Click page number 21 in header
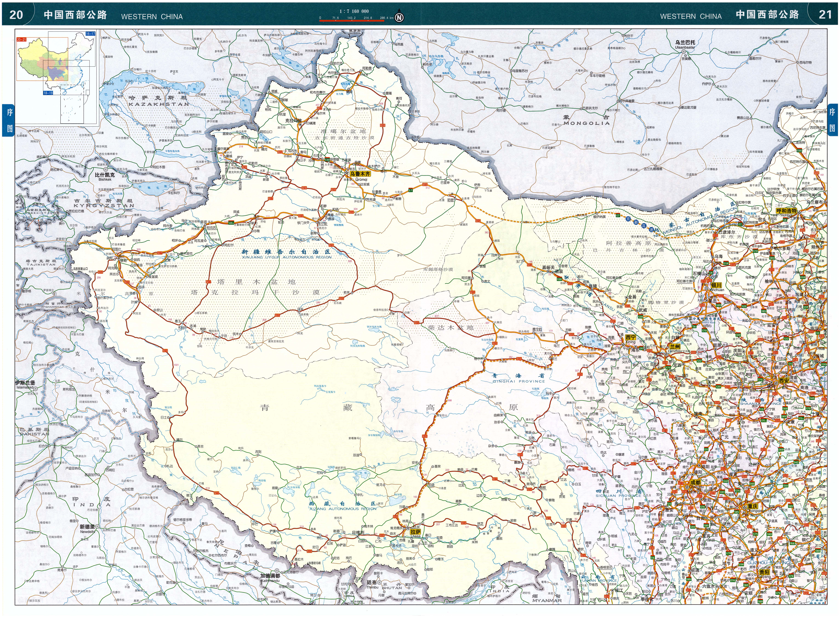 825,15
